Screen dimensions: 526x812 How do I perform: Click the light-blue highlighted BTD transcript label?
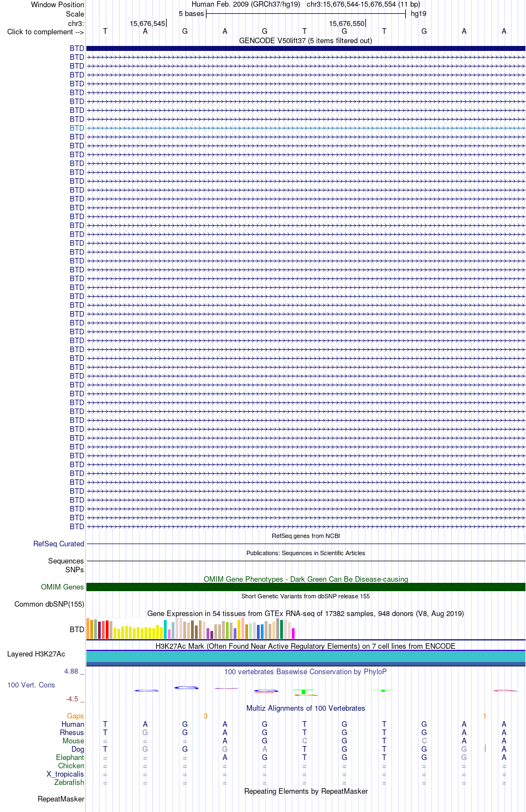point(77,128)
